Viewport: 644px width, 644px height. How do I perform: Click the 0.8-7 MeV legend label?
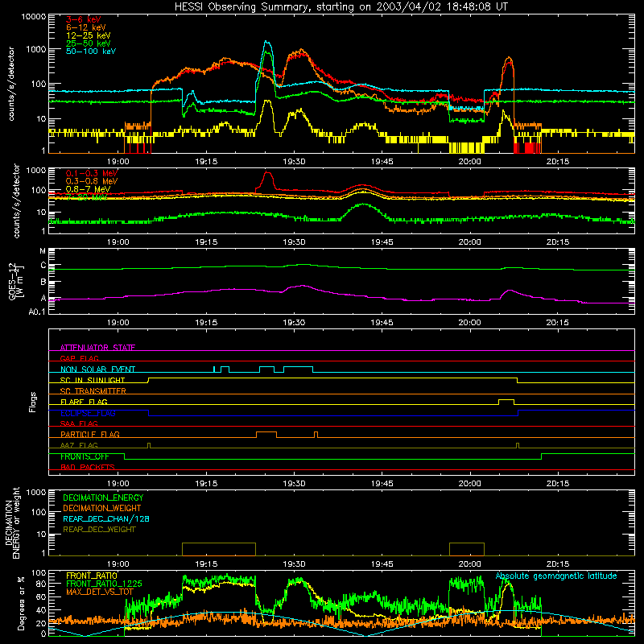pyautogui.click(x=88, y=189)
